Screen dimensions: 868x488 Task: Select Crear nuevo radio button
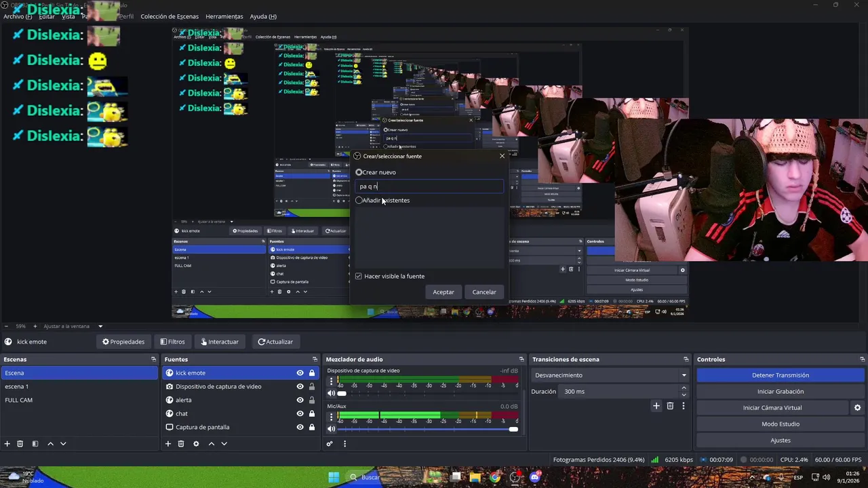click(x=359, y=172)
